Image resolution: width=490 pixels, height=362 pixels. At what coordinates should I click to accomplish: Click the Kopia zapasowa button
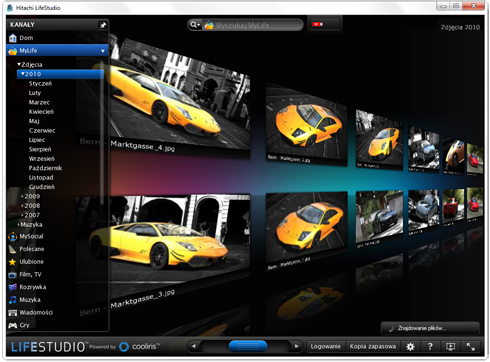tap(373, 347)
